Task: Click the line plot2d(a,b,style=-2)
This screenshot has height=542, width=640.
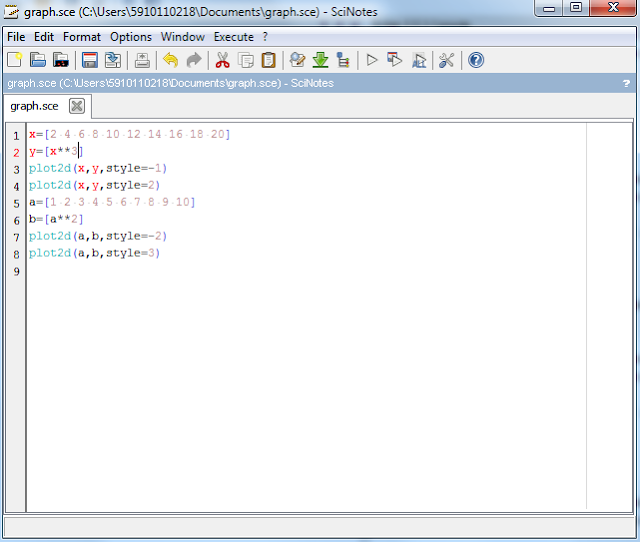Action: (98, 236)
